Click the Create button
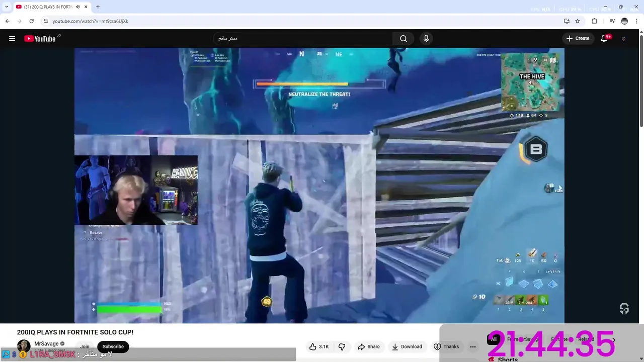Image resolution: width=644 pixels, height=362 pixels. 578,39
